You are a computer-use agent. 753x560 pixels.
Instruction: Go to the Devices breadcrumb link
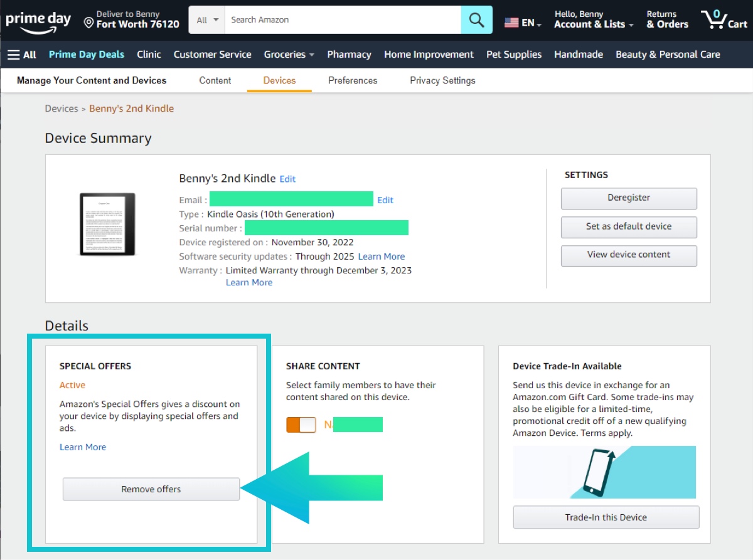point(61,108)
